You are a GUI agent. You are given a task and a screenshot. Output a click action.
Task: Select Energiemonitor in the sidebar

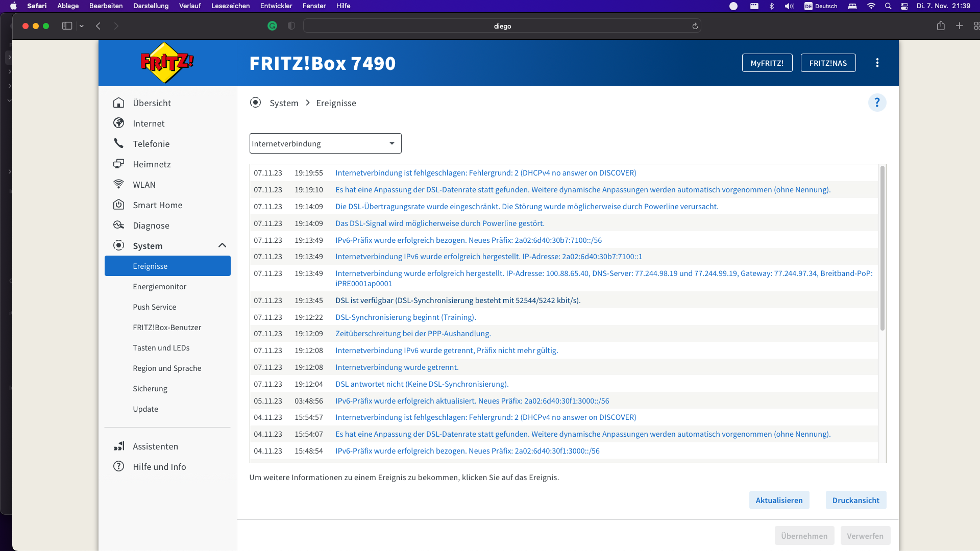point(160,286)
